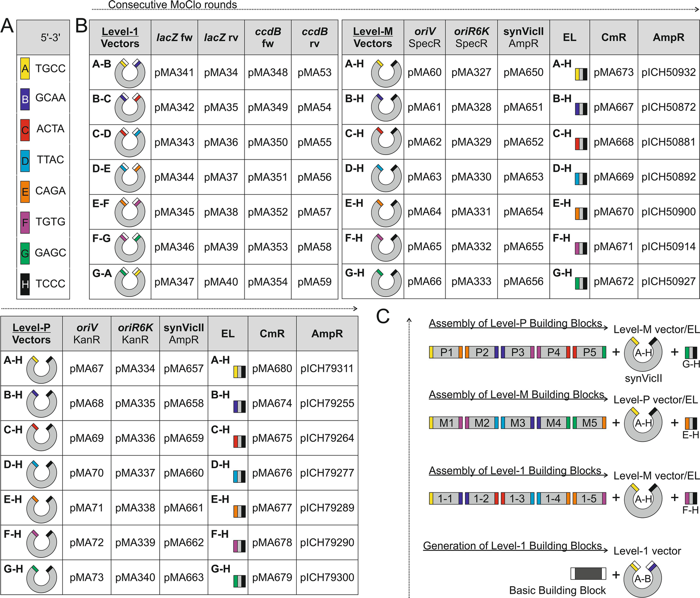The image size is (700, 598).
Task: Click cell pMA352
Action: 268,212
